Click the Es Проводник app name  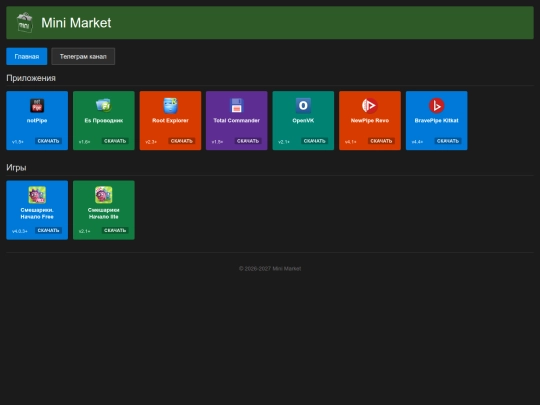pyautogui.click(x=104, y=121)
